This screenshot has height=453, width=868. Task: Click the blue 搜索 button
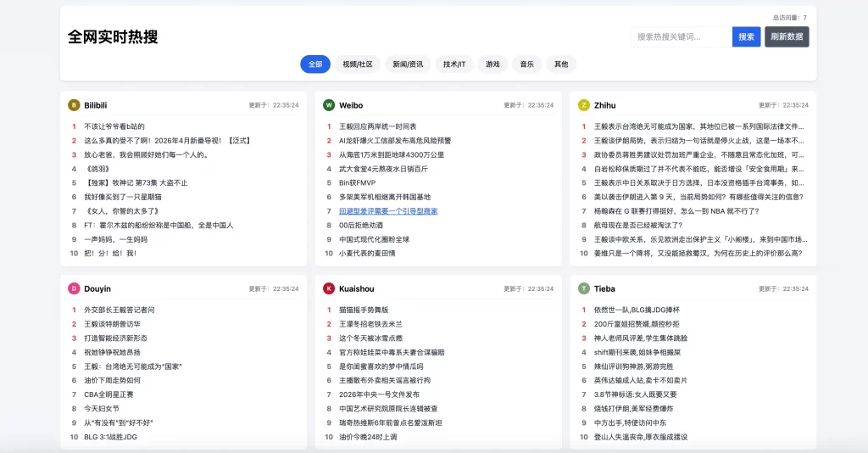tap(746, 36)
